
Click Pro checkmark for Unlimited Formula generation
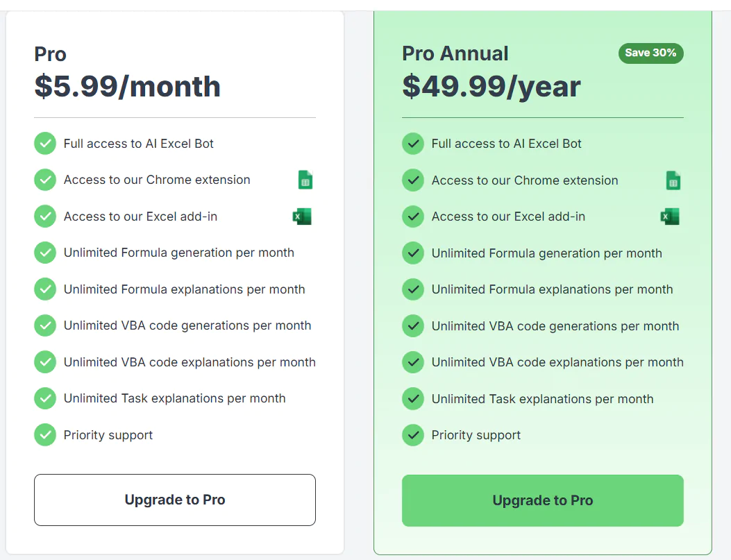pos(45,253)
